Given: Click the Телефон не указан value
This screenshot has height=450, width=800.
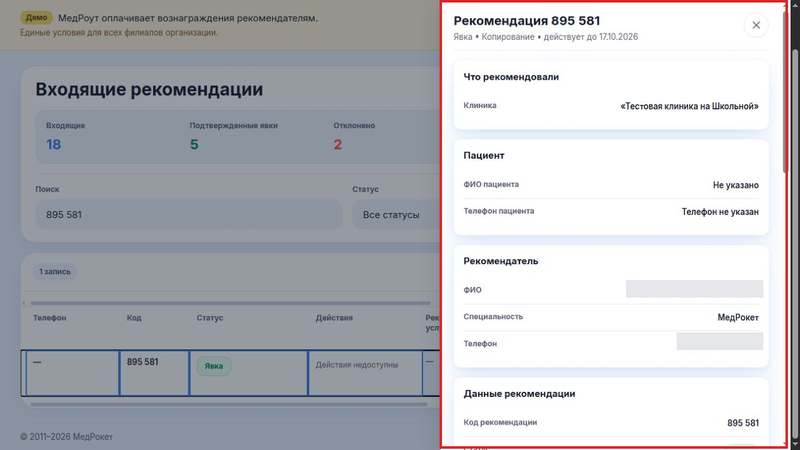Looking at the screenshot, I should pyautogui.click(x=720, y=212).
